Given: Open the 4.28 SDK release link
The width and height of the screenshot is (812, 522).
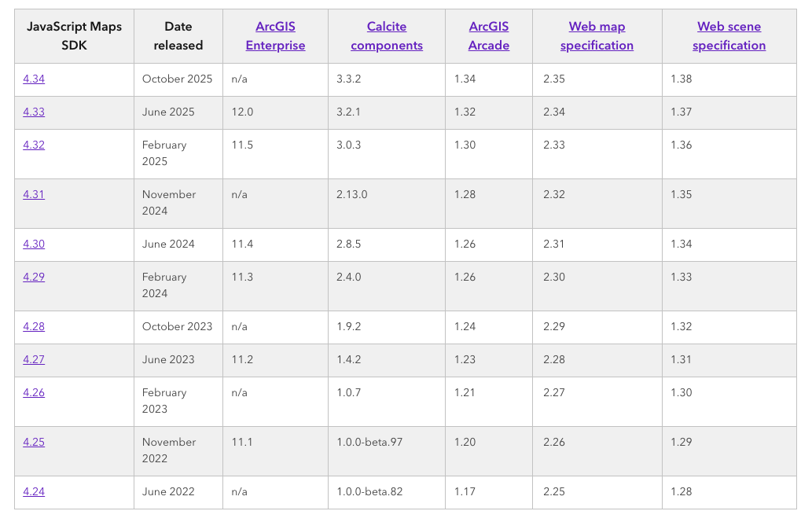Looking at the screenshot, I should pos(34,326).
